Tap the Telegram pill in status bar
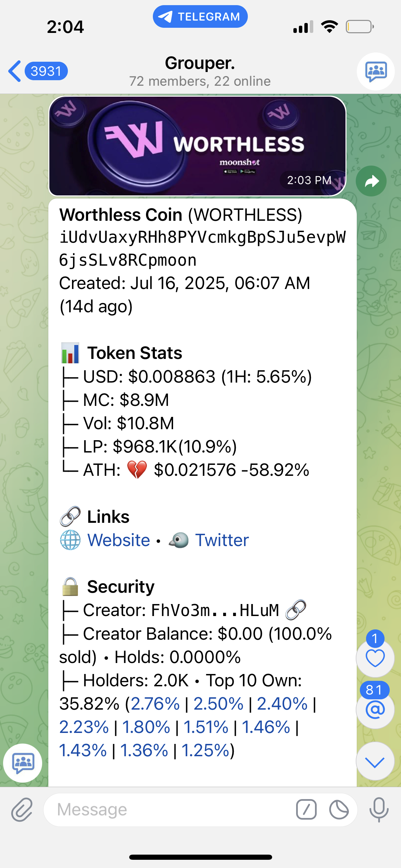Viewport: 401px width, 868px height. click(x=200, y=16)
